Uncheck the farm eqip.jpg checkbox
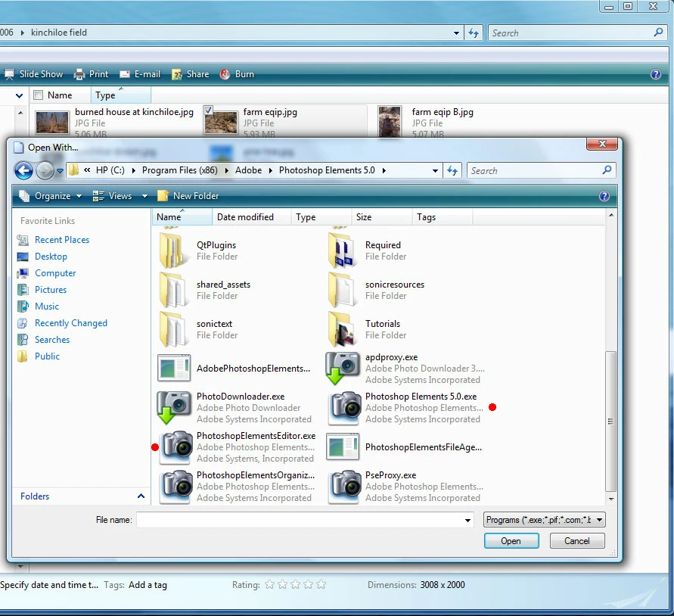Image resolution: width=674 pixels, height=616 pixels. click(x=209, y=110)
